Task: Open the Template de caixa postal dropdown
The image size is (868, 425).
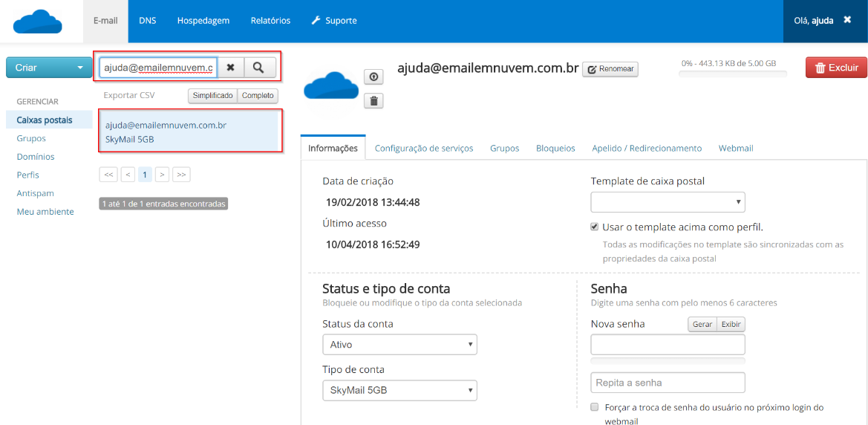Action: click(668, 202)
